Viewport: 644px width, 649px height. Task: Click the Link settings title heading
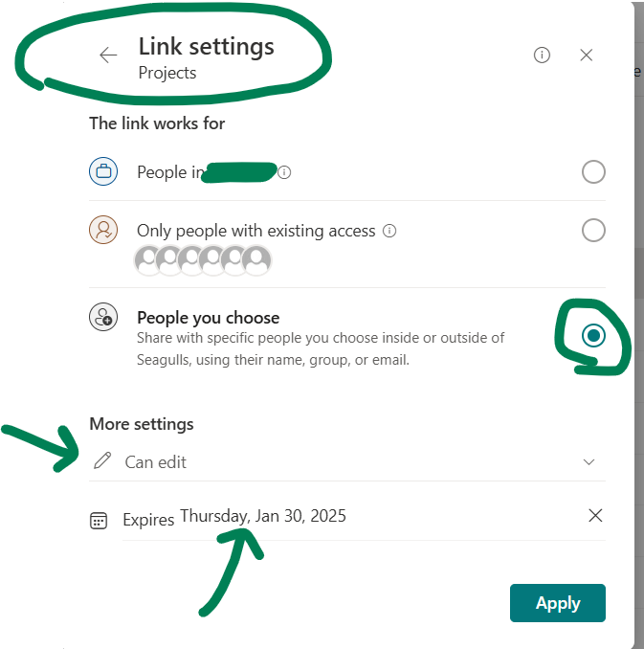point(206,46)
